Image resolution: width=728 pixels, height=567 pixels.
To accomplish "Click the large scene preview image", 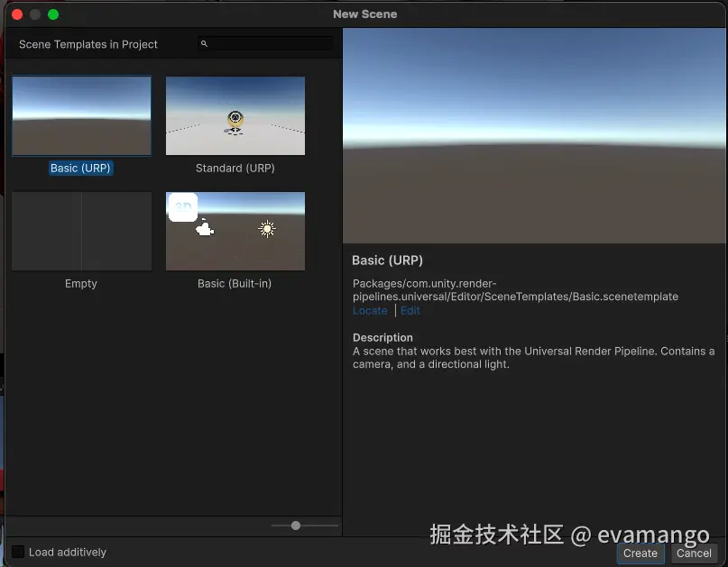I will tap(535, 135).
